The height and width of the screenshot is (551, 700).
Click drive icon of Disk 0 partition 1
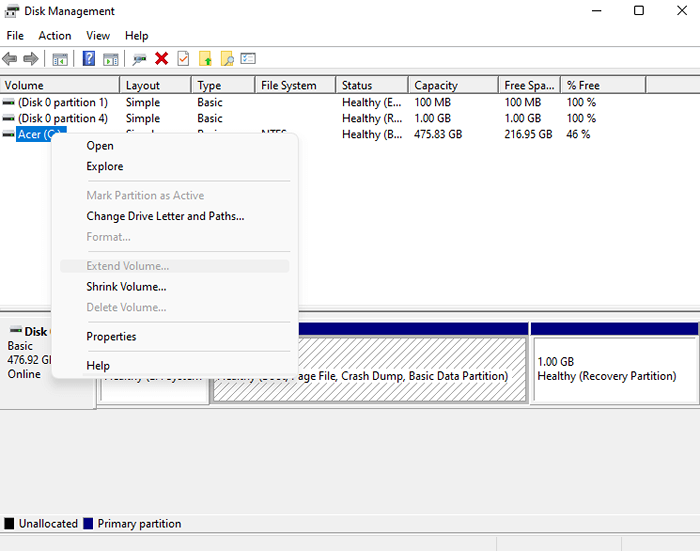(x=8, y=102)
